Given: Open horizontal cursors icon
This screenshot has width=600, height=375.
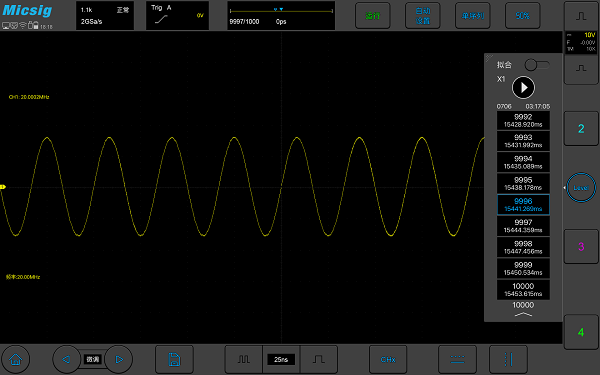Looking at the screenshot, I should [457, 359].
